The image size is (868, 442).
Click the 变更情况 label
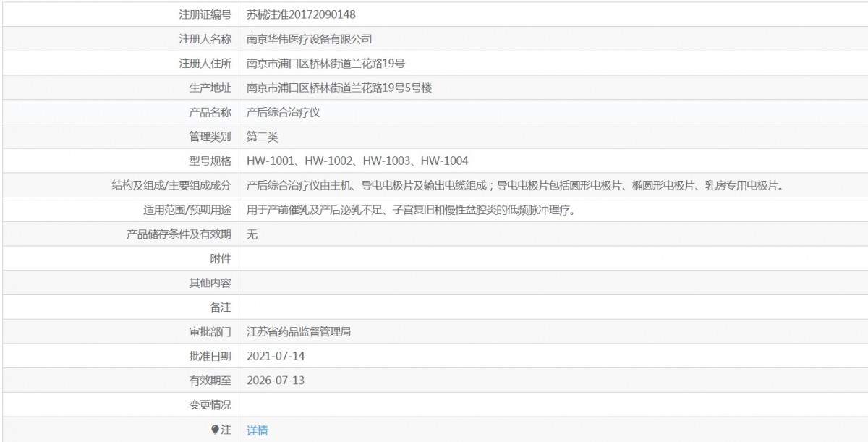(x=210, y=405)
